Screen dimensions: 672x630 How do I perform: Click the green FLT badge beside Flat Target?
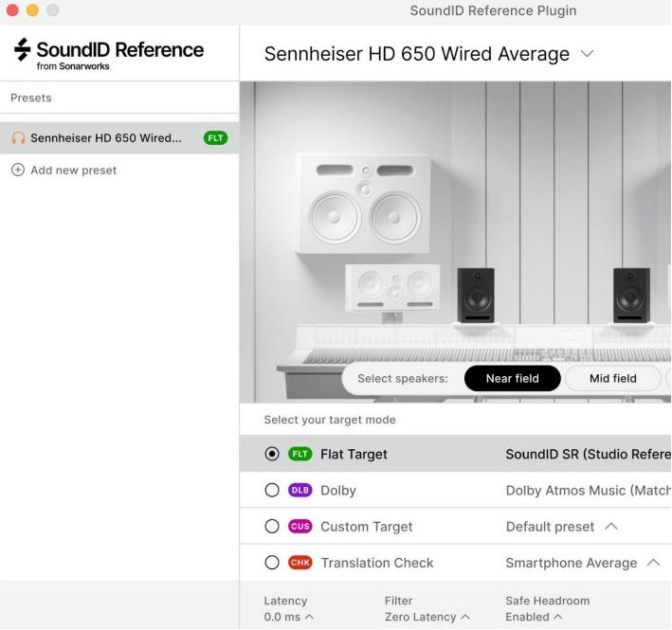pyautogui.click(x=300, y=455)
